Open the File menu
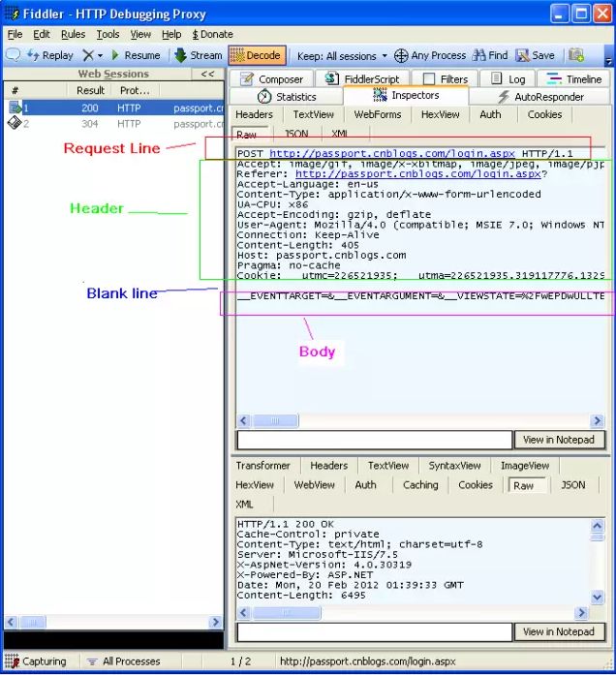Viewport: 616px width, 675px height. pyautogui.click(x=15, y=34)
